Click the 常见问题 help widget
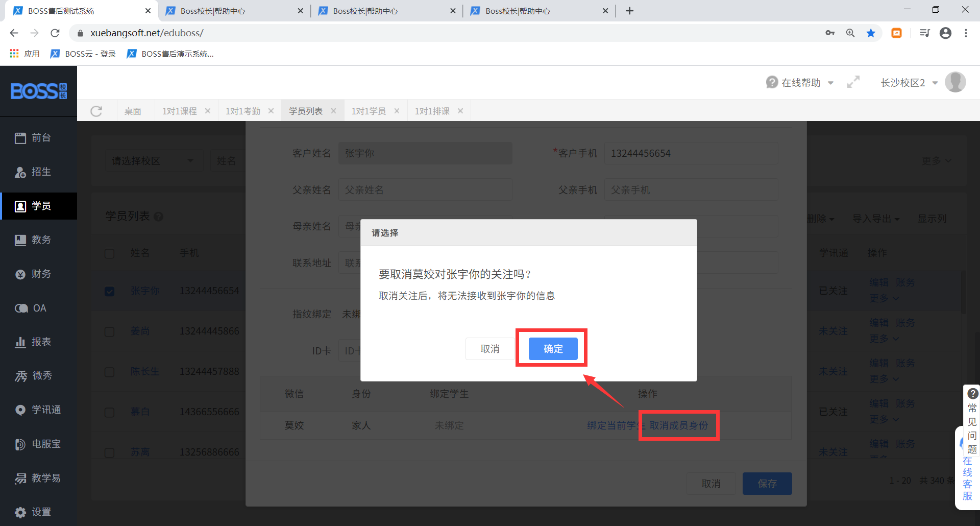This screenshot has width=980, height=526. click(x=972, y=421)
